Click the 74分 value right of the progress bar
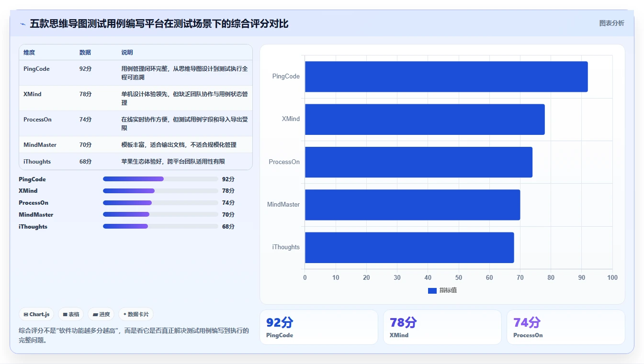Screen dimensions: 644x364 [x=228, y=203]
